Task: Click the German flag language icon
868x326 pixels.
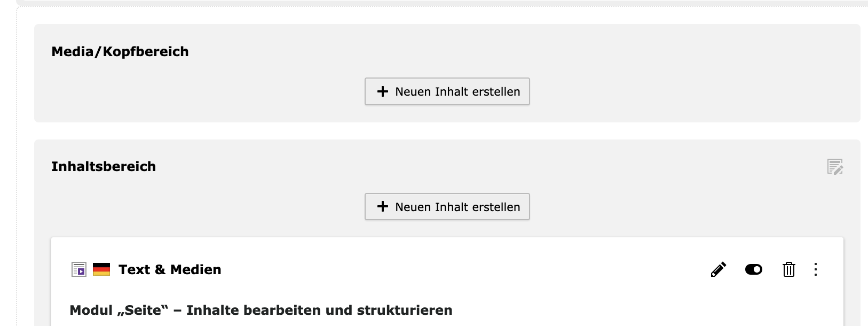Action: [x=101, y=269]
